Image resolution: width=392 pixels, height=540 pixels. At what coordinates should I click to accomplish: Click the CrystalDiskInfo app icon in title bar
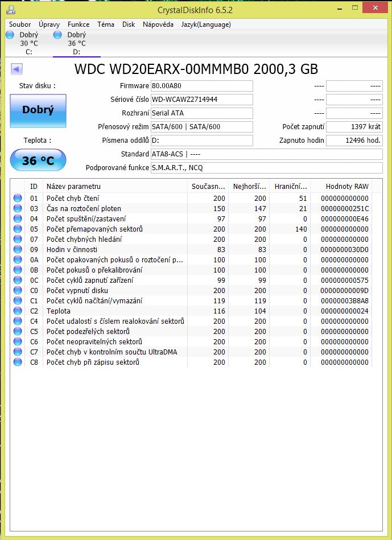[11, 10]
